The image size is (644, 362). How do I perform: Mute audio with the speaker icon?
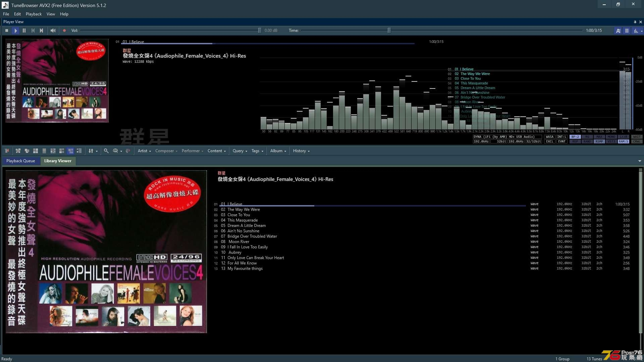(x=53, y=31)
